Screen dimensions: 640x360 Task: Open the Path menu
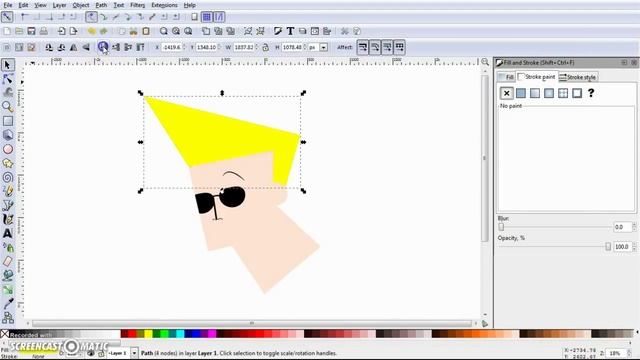[101, 5]
